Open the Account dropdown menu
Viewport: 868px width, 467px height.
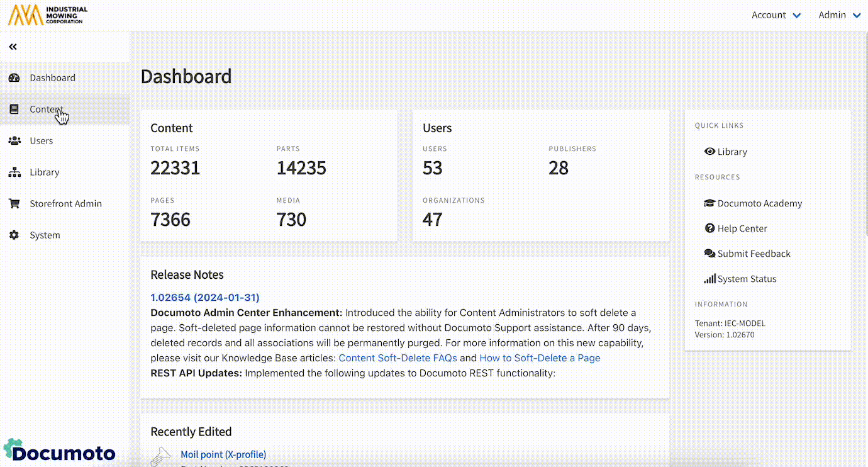(x=776, y=15)
